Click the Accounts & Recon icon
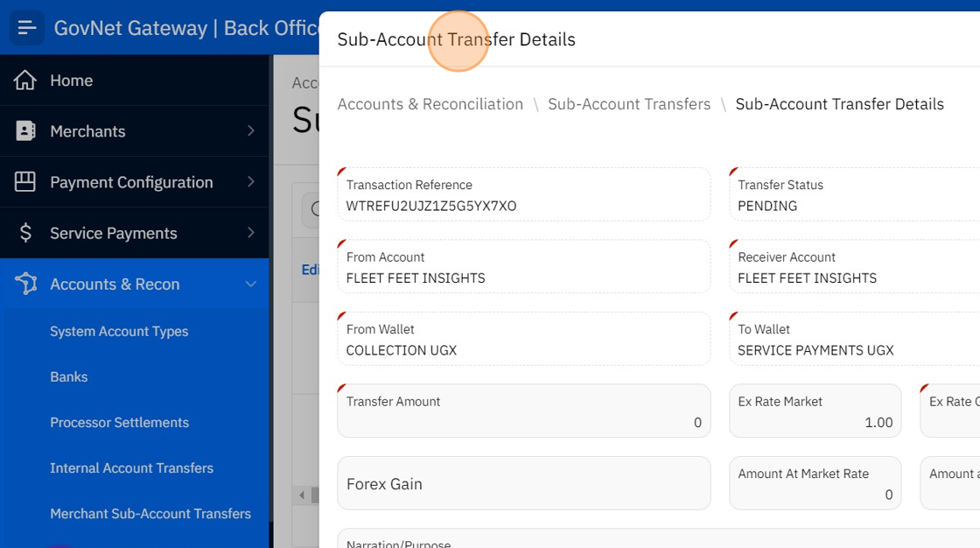This screenshot has width=980, height=548. [25, 284]
